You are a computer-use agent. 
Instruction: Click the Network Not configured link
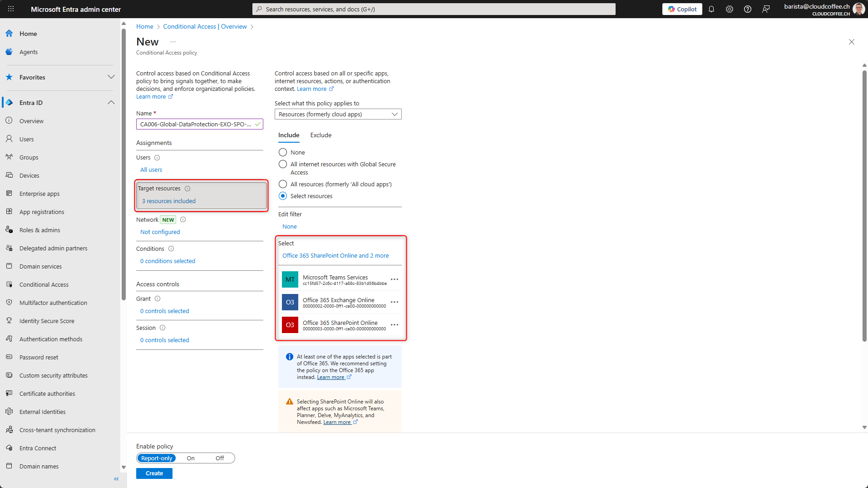pyautogui.click(x=160, y=232)
